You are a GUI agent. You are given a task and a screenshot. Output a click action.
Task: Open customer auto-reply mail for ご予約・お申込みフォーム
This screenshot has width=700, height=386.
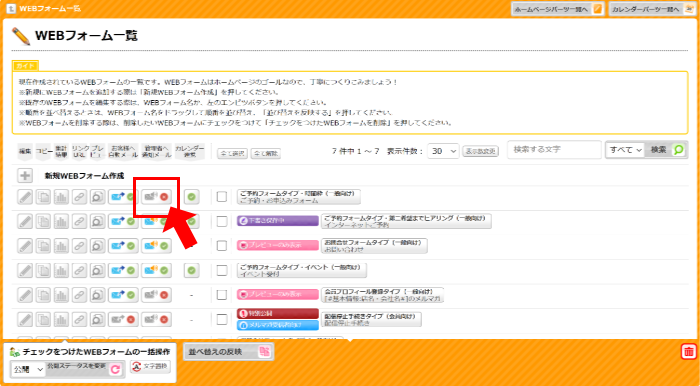coord(123,197)
